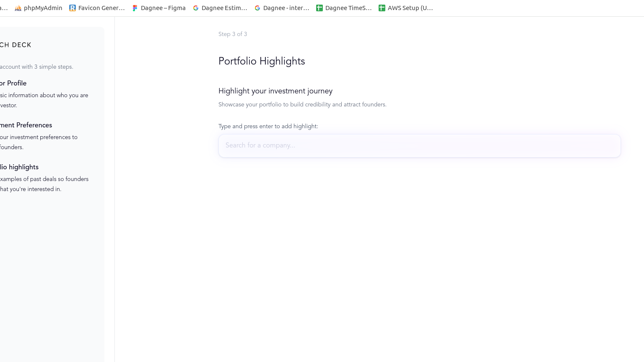Image resolution: width=644 pixels, height=362 pixels.
Task: Click the 'Showcase your portfolio' description text
Action: point(302,104)
